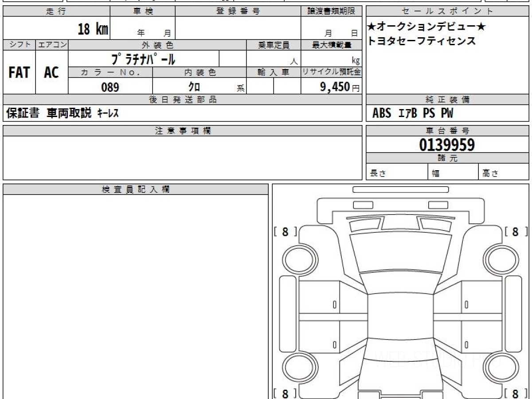Select the 幅 dimension label
The width and height of the screenshot is (532, 399).
click(x=436, y=174)
